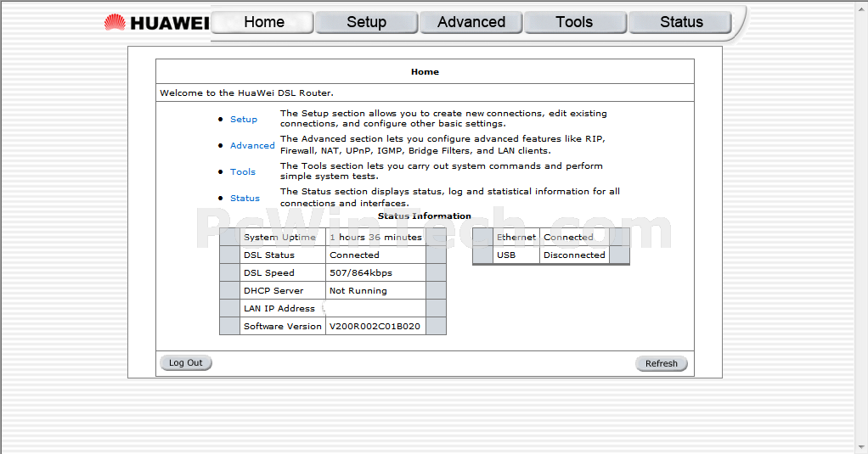Click the Setup section description text
The height and width of the screenshot is (454, 868).
[443, 118]
